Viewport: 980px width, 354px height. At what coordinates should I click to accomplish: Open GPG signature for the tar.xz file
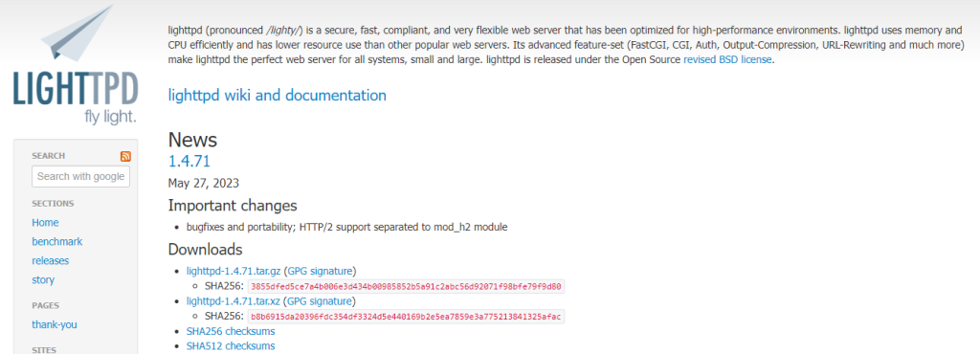319,301
